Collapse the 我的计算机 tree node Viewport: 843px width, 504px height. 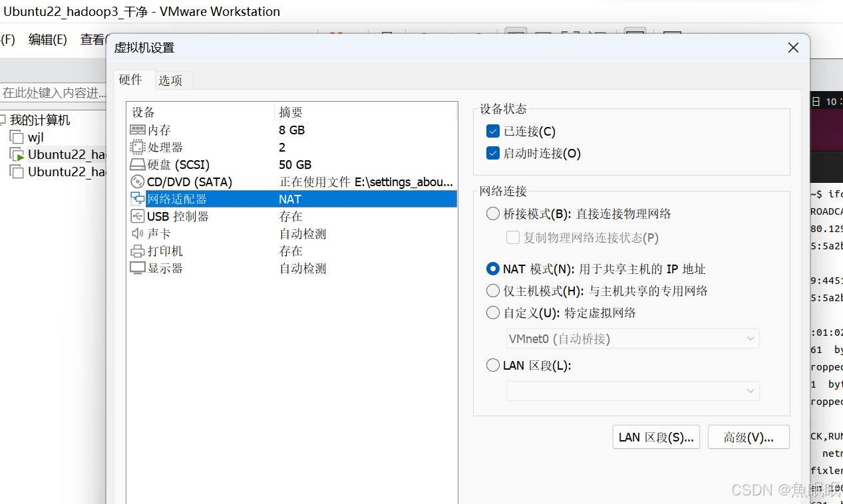3,120
